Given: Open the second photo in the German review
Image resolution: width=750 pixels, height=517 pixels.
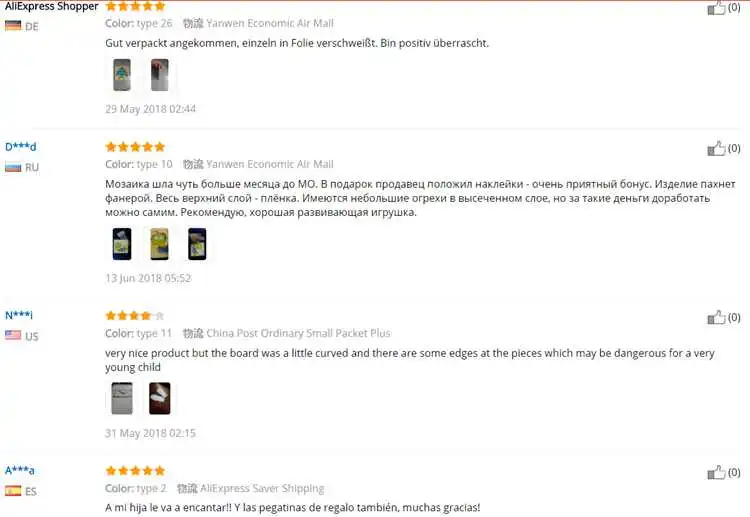Looking at the screenshot, I should pos(160,75).
